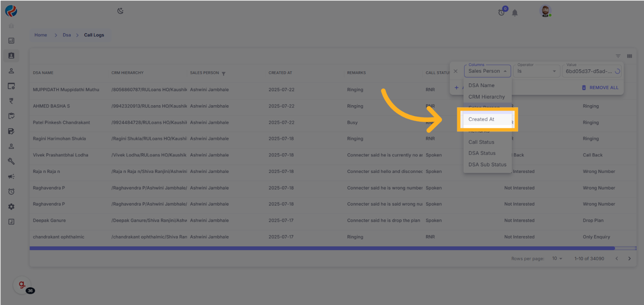Open the rupee sidebar icon

pyautogui.click(x=12, y=101)
